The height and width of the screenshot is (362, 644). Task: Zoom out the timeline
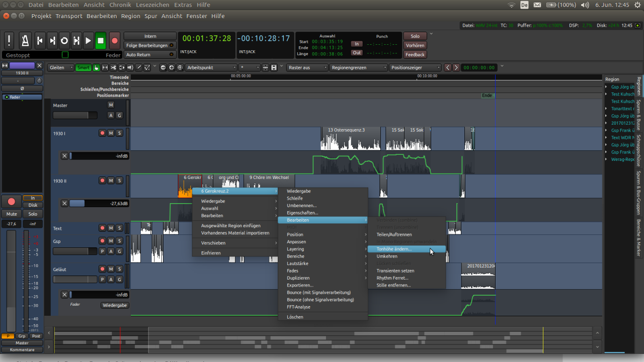pyautogui.click(x=164, y=67)
